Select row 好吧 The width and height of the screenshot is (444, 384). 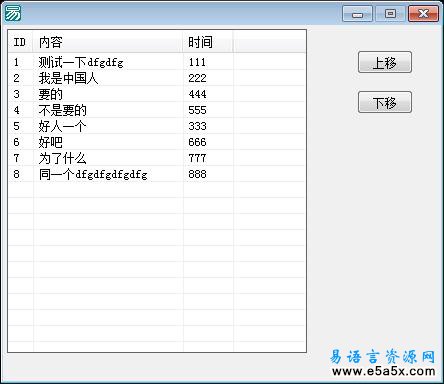pyautogui.click(x=156, y=142)
